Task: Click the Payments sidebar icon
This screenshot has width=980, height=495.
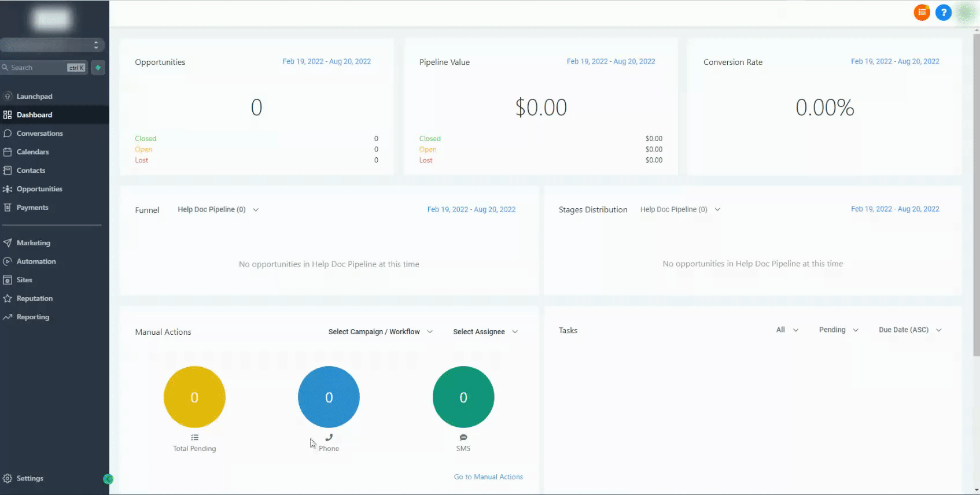Action: [x=8, y=207]
